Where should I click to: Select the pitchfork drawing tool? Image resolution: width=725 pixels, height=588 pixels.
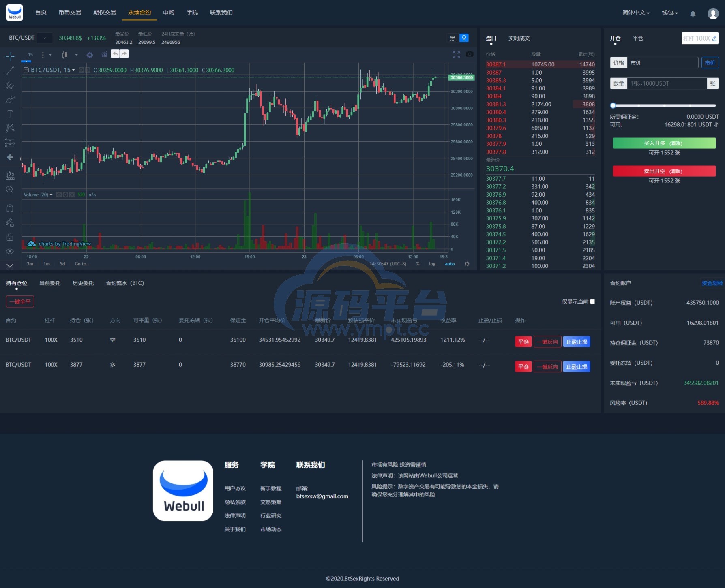tap(10, 85)
